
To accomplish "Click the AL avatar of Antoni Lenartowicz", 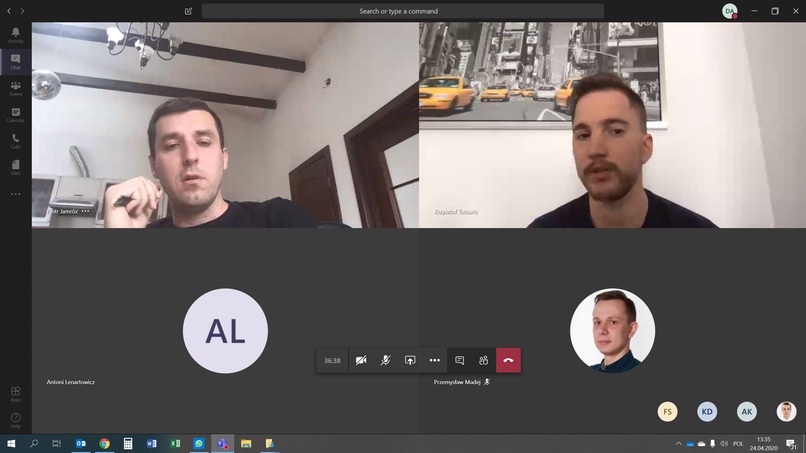I will point(225,331).
